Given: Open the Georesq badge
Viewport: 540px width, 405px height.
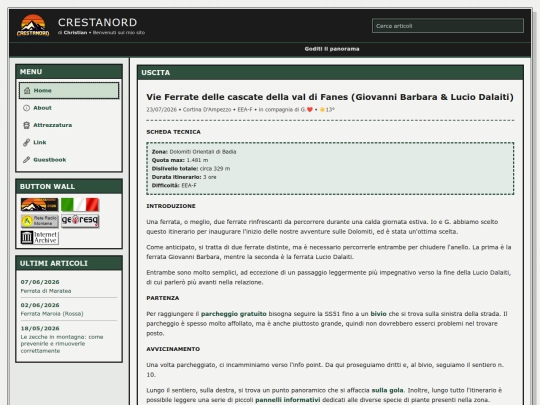Looking at the screenshot, I should [80, 221].
